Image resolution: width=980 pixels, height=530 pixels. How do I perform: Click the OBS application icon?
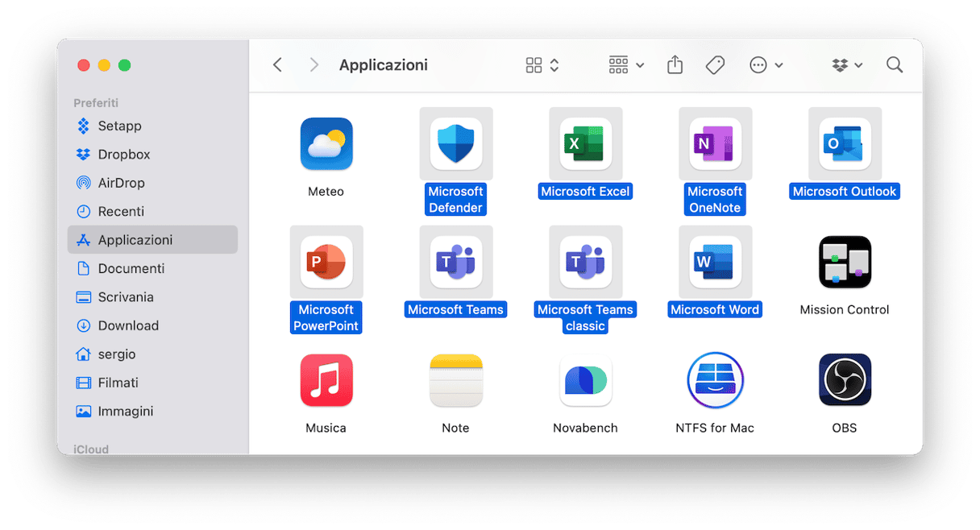click(x=844, y=380)
